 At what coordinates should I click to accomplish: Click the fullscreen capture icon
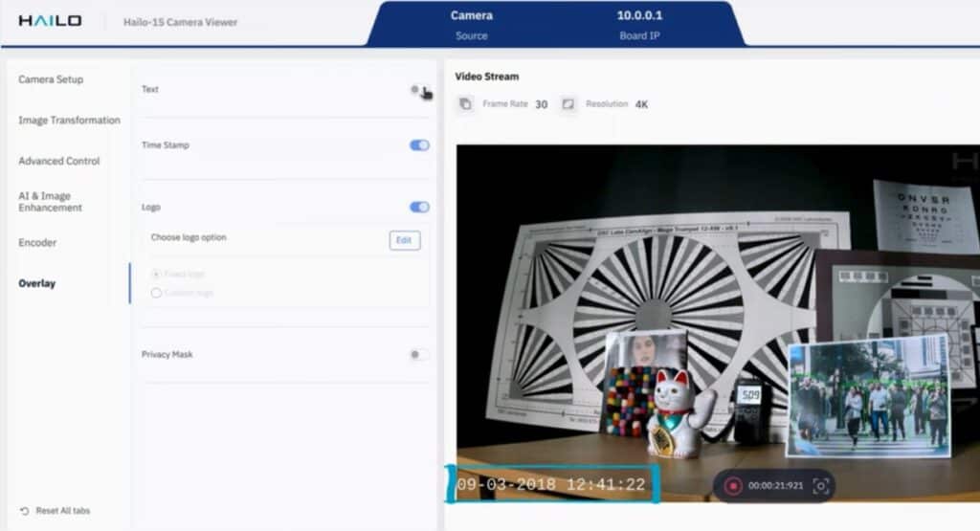pyautogui.click(x=819, y=485)
